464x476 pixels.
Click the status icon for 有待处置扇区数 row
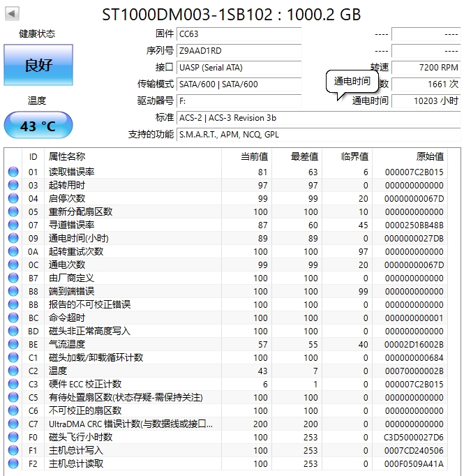[13, 397]
